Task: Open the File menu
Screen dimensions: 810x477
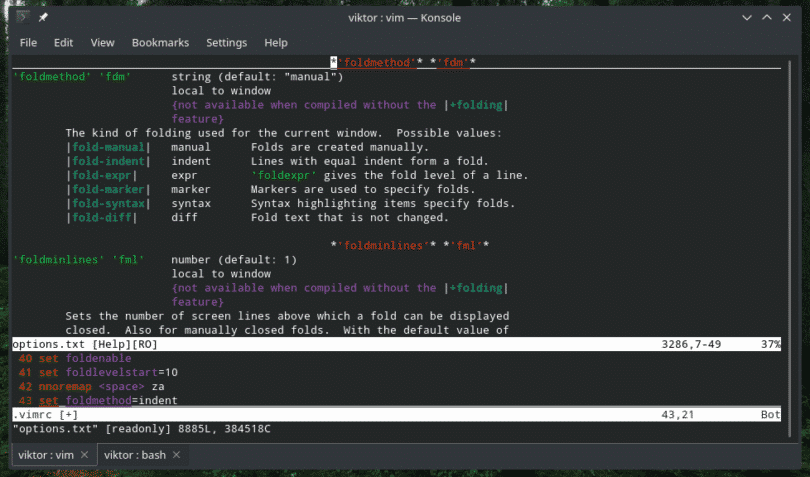Action: (28, 43)
